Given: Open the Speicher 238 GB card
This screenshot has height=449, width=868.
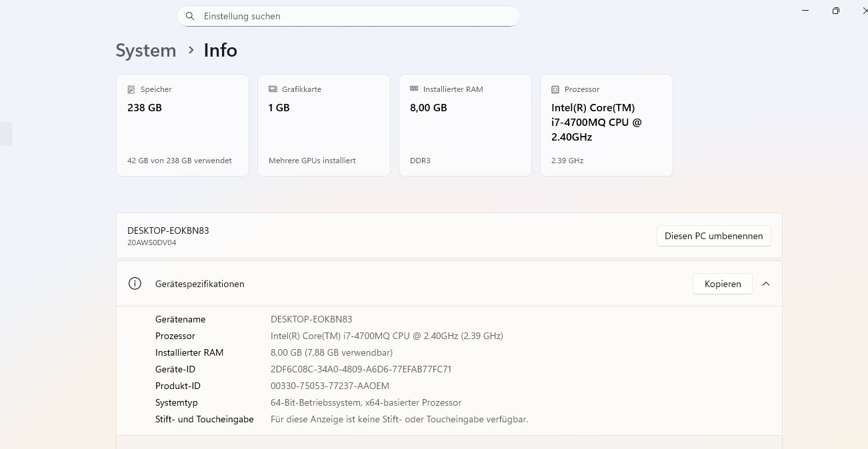Looking at the screenshot, I should pos(183,125).
